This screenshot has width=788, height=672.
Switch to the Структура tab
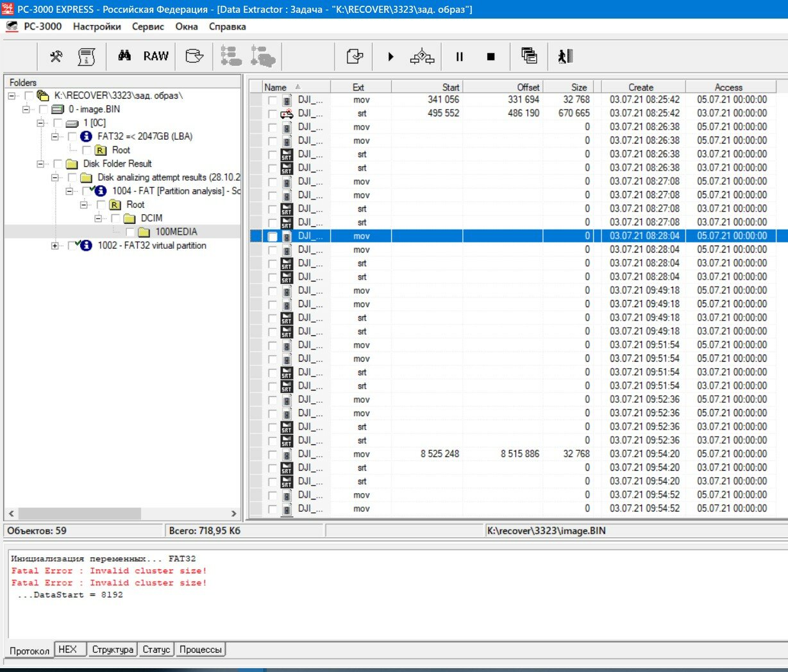tap(112, 650)
